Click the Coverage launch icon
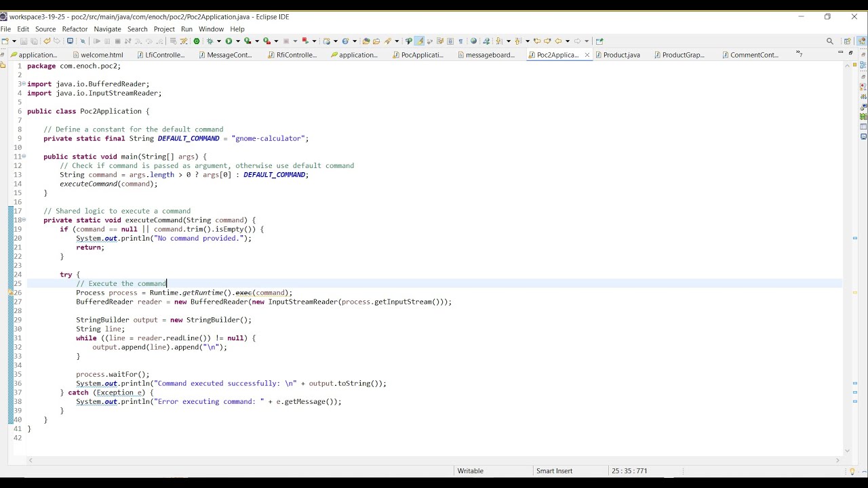868x488 pixels. click(x=248, y=41)
